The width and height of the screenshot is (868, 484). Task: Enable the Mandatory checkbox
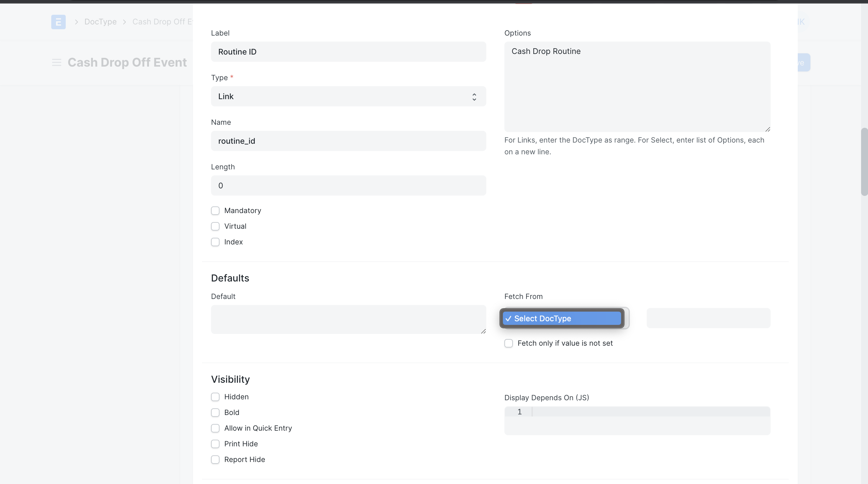pos(215,211)
